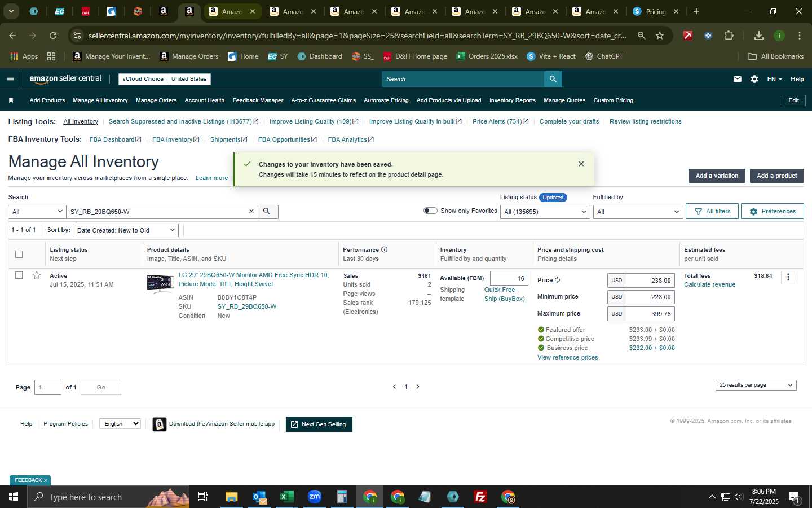Open the 25 results per page dropdown
Viewport: 812px width, 508px height.
[756, 385]
